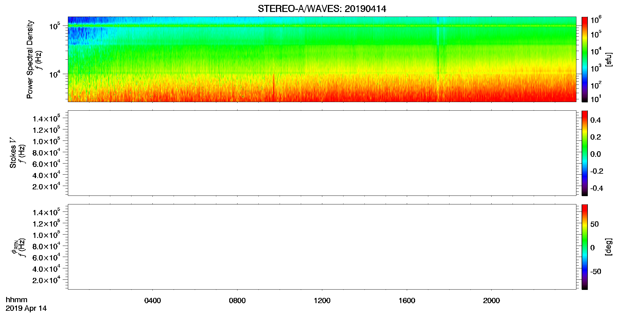Click the [sfu] unit label
Screen dimensions: 644x332
pos(608,60)
